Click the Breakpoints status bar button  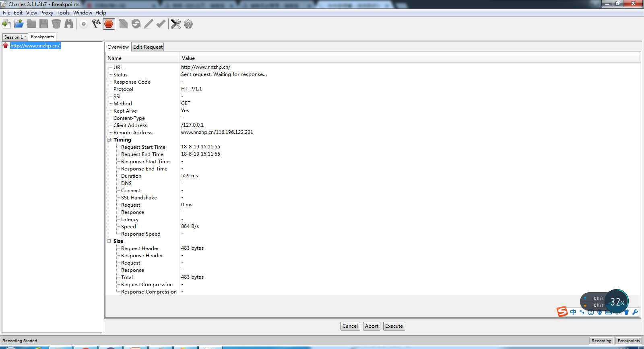(x=628, y=341)
